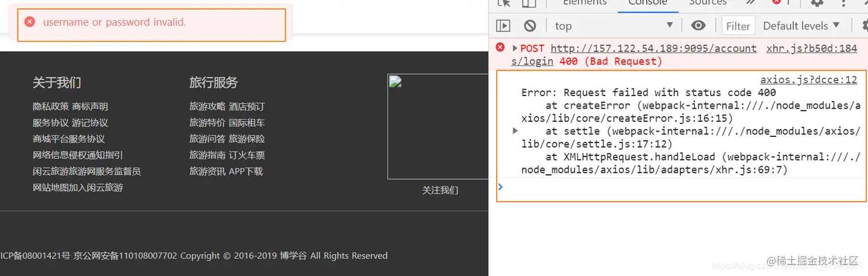The width and height of the screenshot is (868, 276).
Task: Expand the stack trace triangle beside 'at settle'
Action: tap(515, 131)
